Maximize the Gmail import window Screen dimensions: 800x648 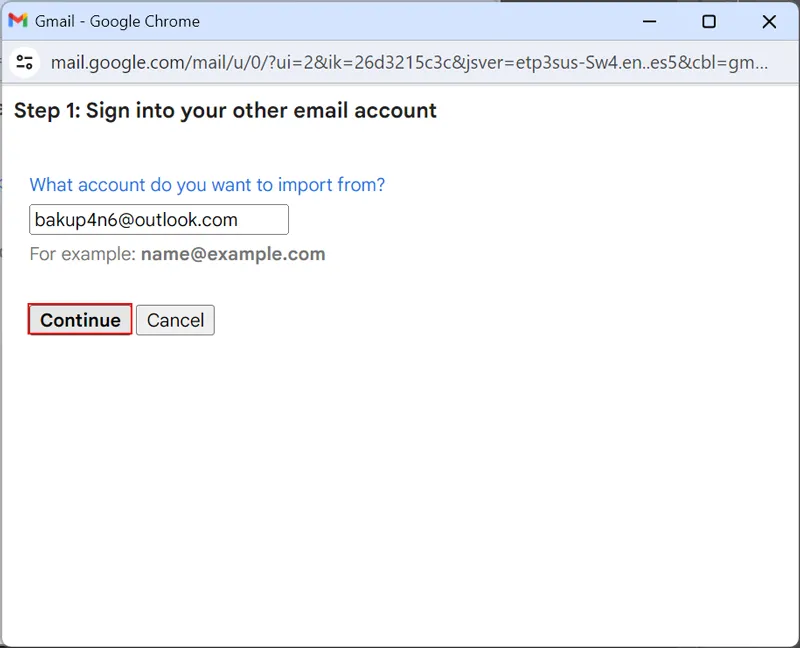coord(708,21)
